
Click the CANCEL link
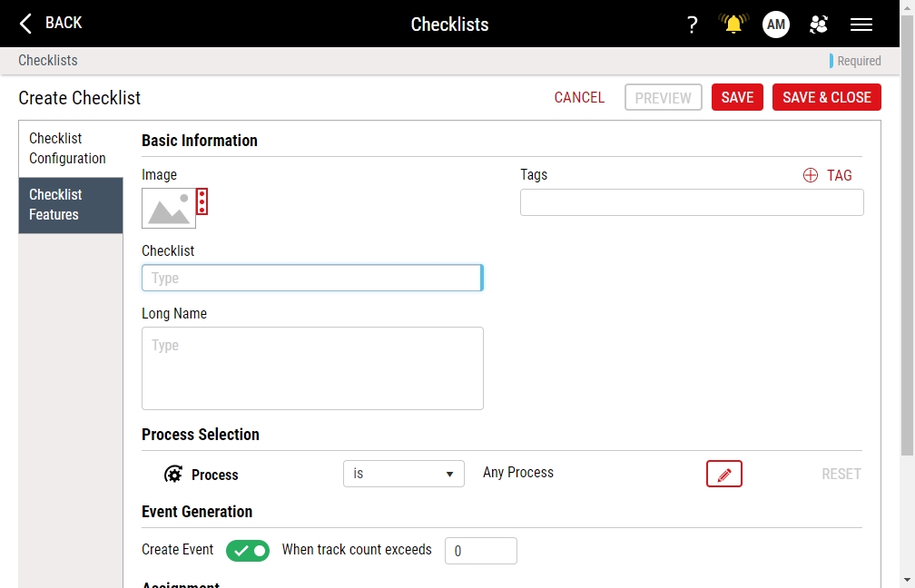579,97
